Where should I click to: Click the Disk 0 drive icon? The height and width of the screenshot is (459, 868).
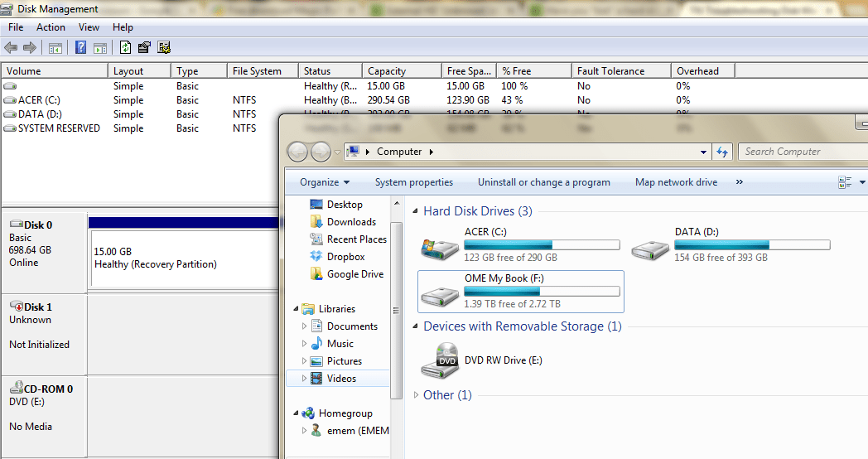click(16, 225)
